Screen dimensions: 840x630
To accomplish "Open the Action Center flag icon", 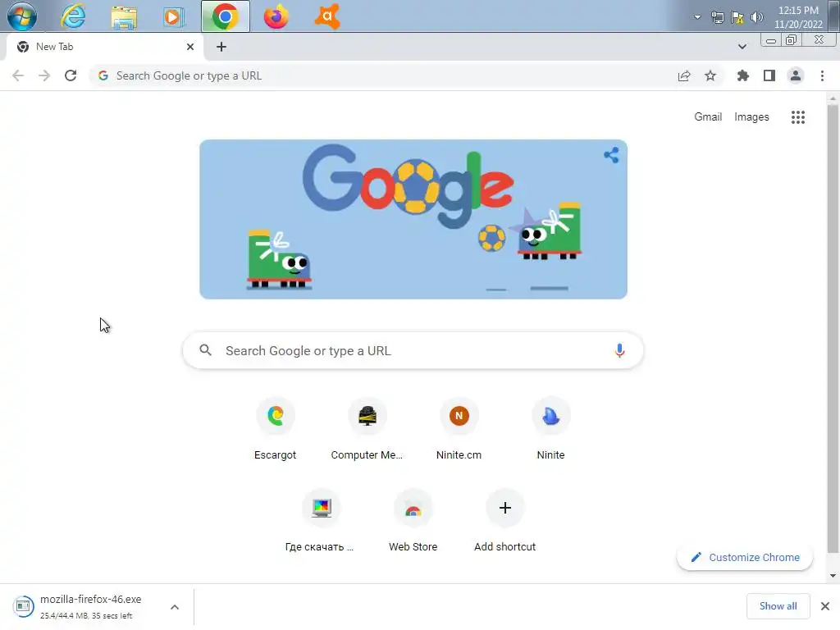I will (x=737, y=17).
